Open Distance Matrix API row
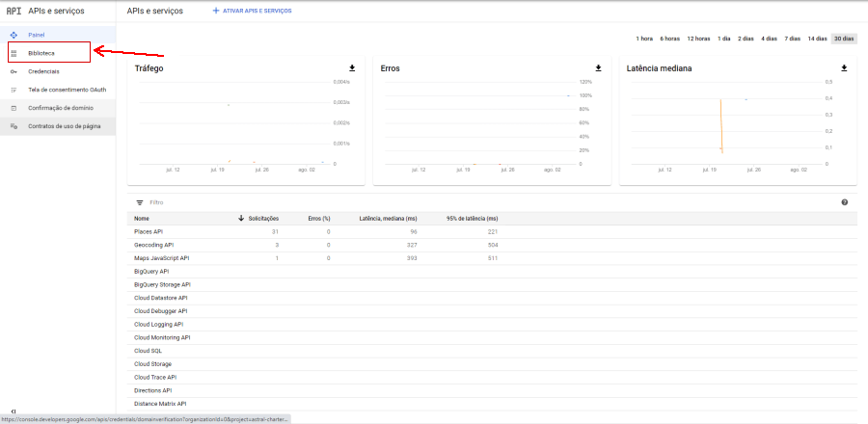 (492, 404)
